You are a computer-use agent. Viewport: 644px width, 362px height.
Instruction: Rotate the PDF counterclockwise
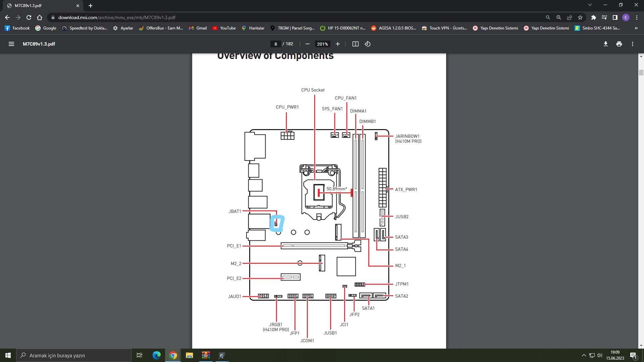click(x=368, y=44)
